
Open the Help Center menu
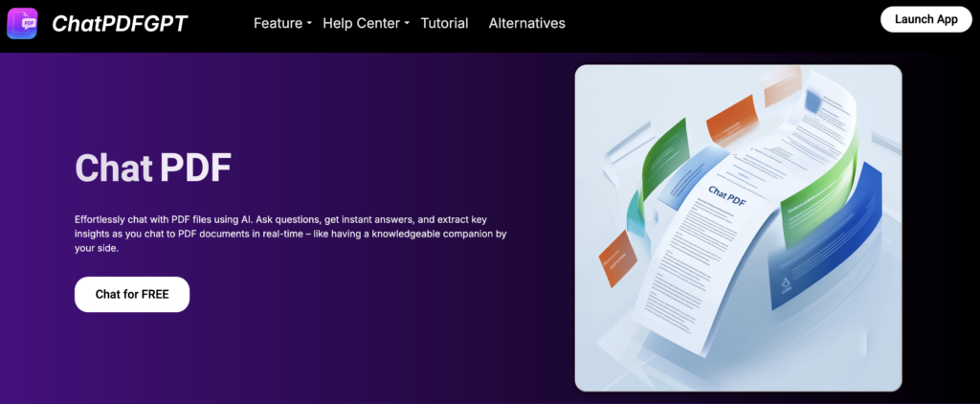pyautogui.click(x=361, y=23)
